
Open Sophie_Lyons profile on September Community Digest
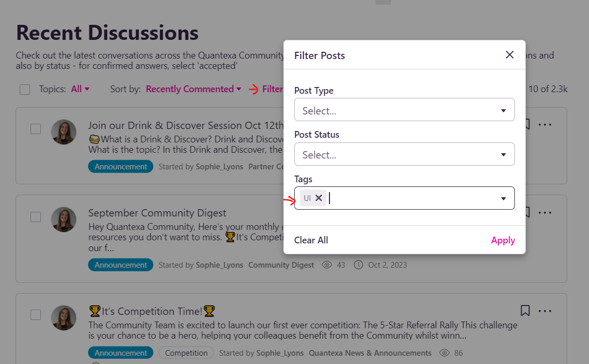click(x=219, y=265)
